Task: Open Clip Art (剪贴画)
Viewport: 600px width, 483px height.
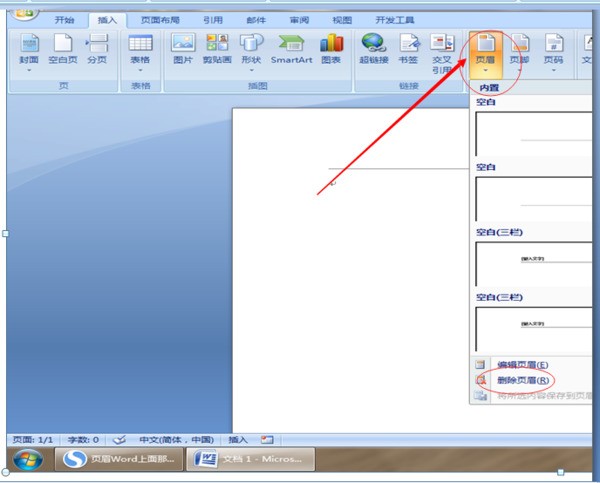Action: pyautogui.click(x=217, y=49)
